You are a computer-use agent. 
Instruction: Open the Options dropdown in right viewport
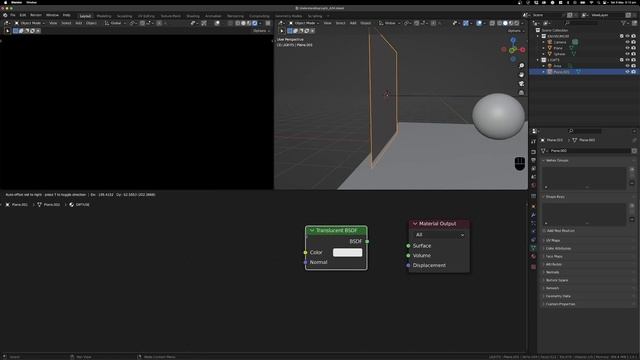pyautogui.click(x=516, y=31)
